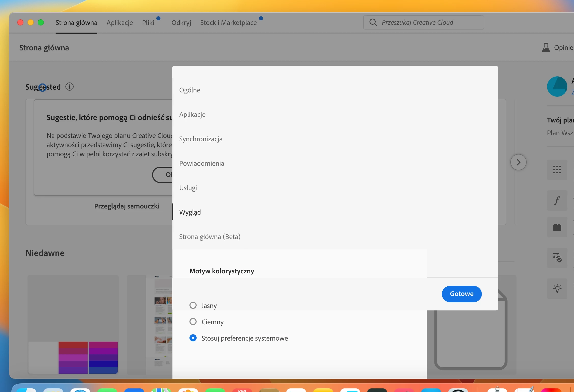Select the Ciemny theme option
Viewport: 574px width, 392px height.
(193, 322)
